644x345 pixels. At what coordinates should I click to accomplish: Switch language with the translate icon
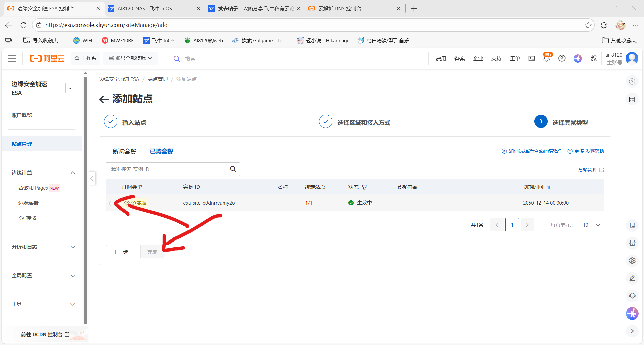pos(594,58)
